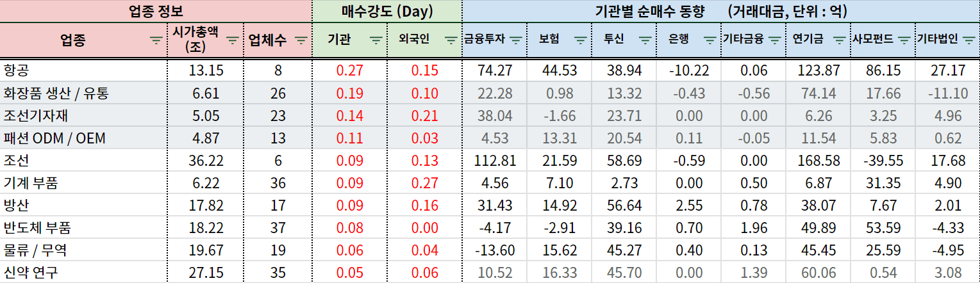Expand the 은행 column filter dropdown

[x=710, y=40]
